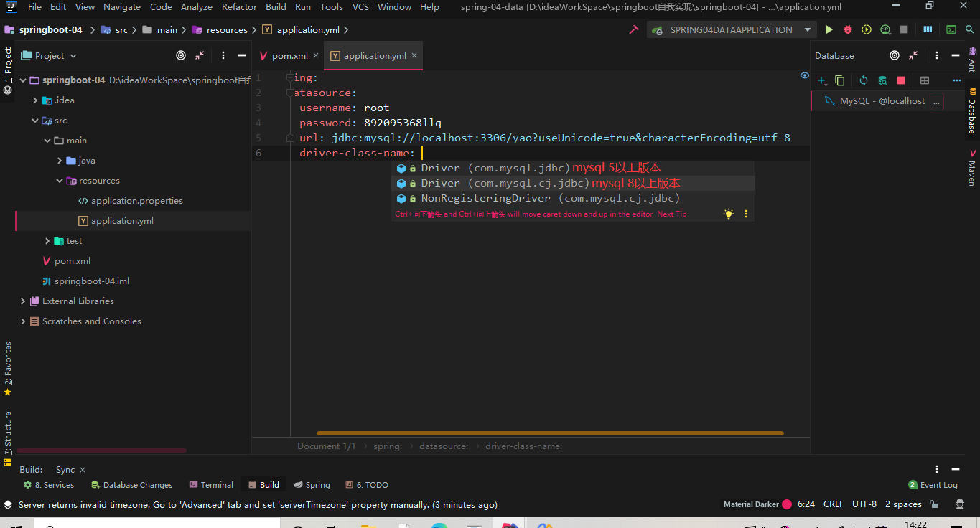
Task: Select Driver (com.mysql.cj.jdbc) suggestion
Action: pyautogui.click(x=573, y=184)
